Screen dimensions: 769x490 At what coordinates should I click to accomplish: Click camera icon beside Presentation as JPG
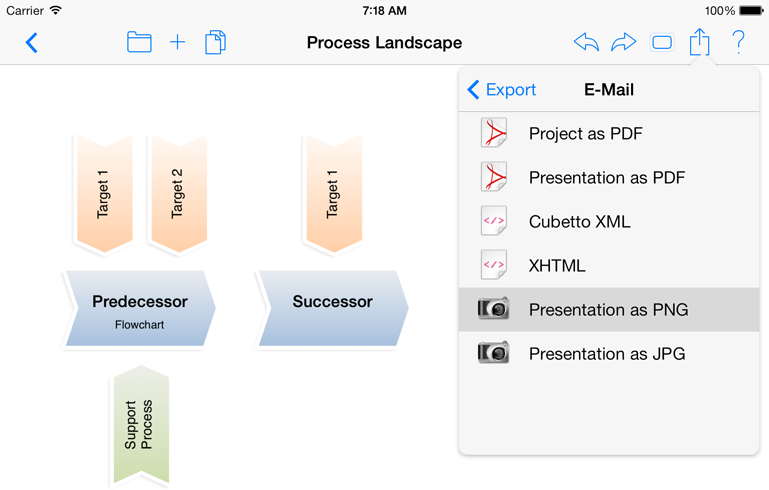click(x=493, y=353)
